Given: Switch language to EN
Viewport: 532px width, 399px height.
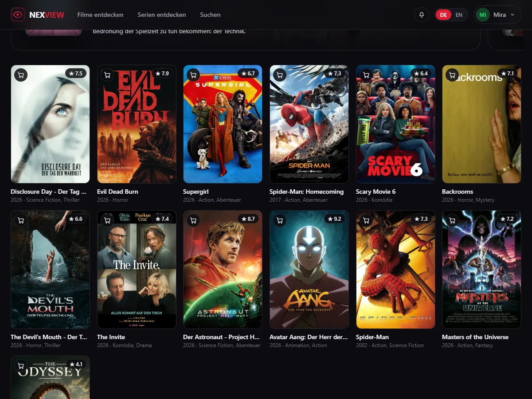Looking at the screenshot, I should pyautogui.click(x=459, y=15).
